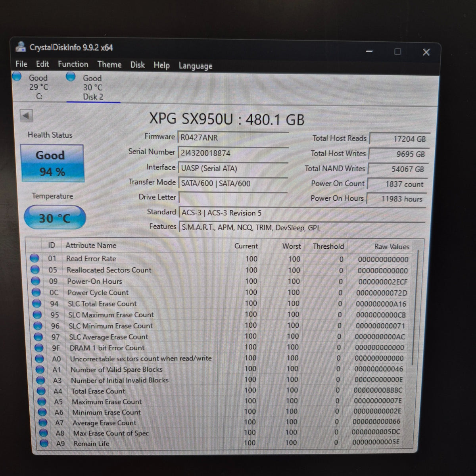Click Total Host Writes value 9695 GB
This screenshot has height=476, width=476.
[x=399, y=154]
